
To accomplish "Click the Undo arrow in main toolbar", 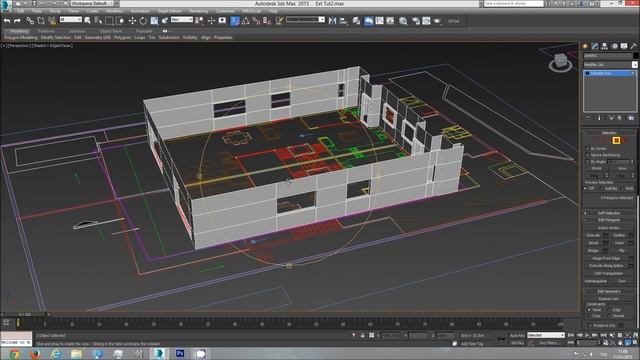I will (x=7, y=20).
